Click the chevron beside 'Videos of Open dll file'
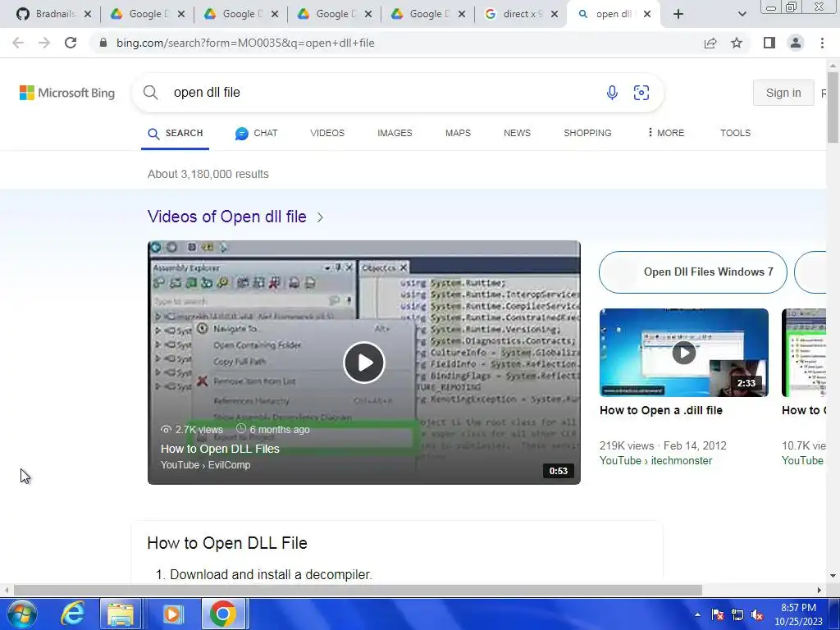Viewport: 840px width, 630px height. coord(320,217)
